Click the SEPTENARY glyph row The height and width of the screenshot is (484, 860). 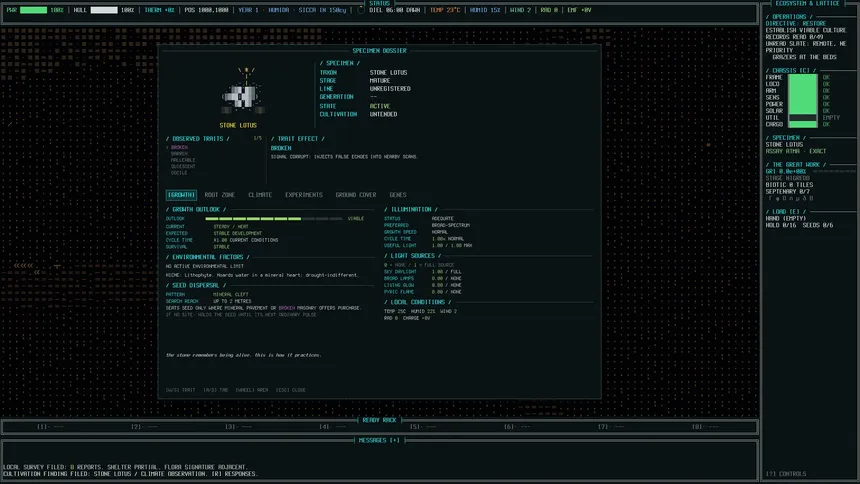(x=791, y=198)
